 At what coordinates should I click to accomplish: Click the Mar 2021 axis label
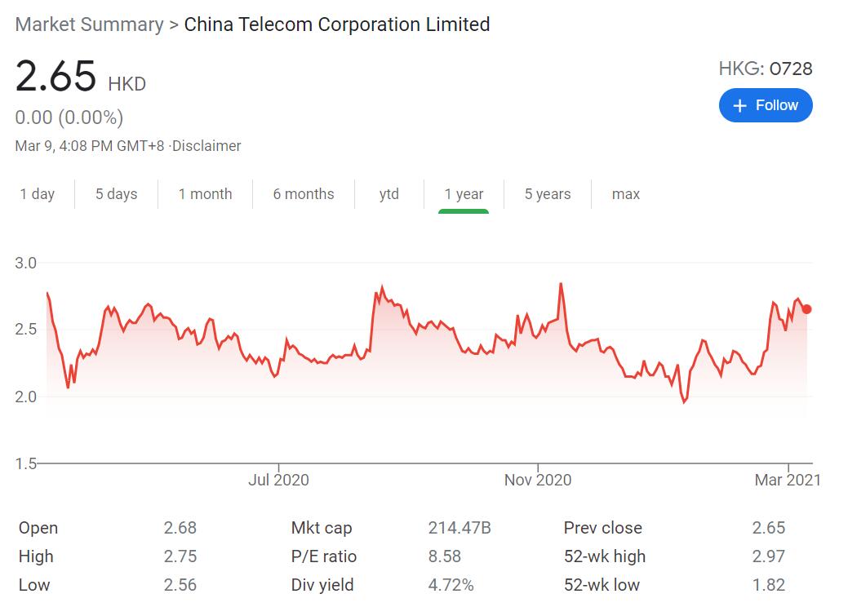click(788, 480)
